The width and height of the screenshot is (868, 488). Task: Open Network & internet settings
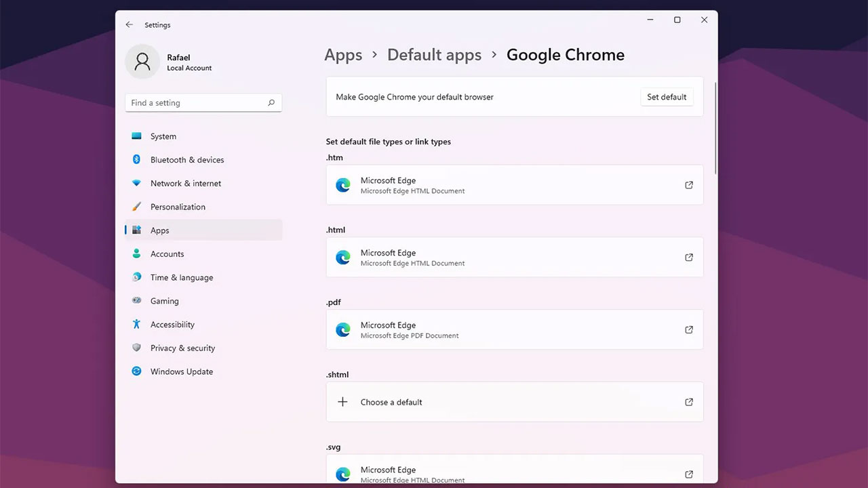[x=203, y=184]
